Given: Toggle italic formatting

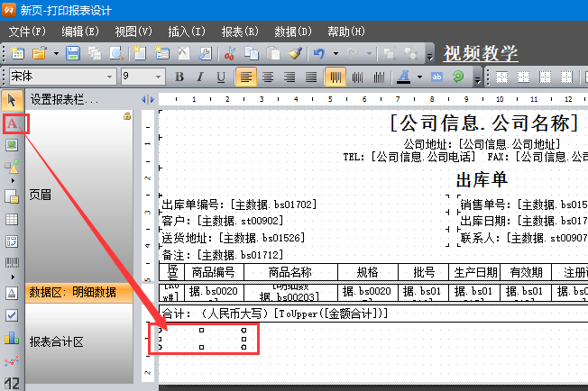Looking at the screenshot, I should pos(200,77).
